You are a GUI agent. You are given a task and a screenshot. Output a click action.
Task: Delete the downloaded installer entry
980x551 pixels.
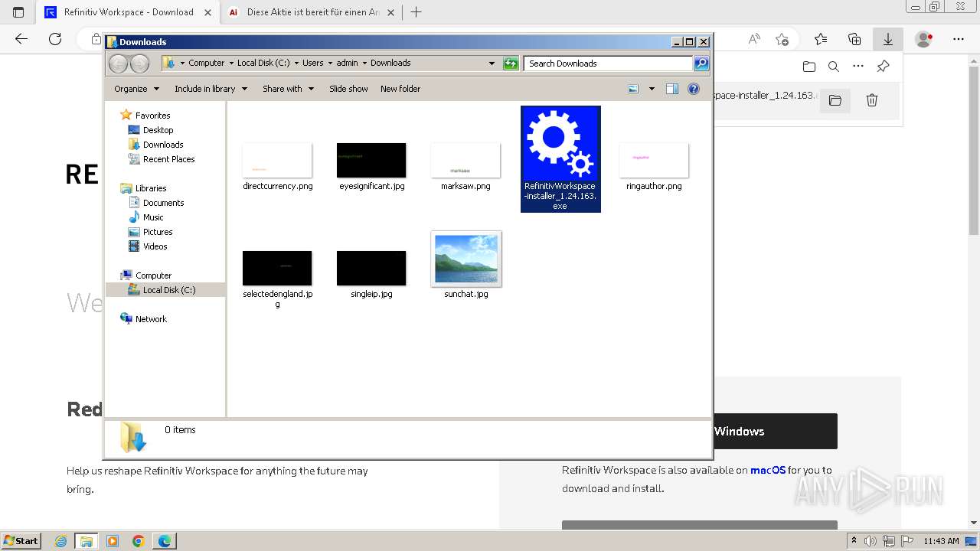pyautogui.click(x=871, y=100)
